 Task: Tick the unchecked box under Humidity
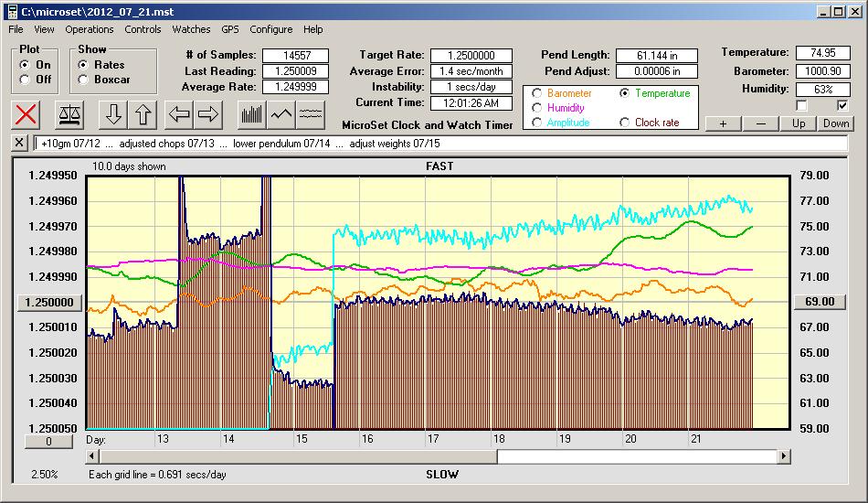(801, 105)
